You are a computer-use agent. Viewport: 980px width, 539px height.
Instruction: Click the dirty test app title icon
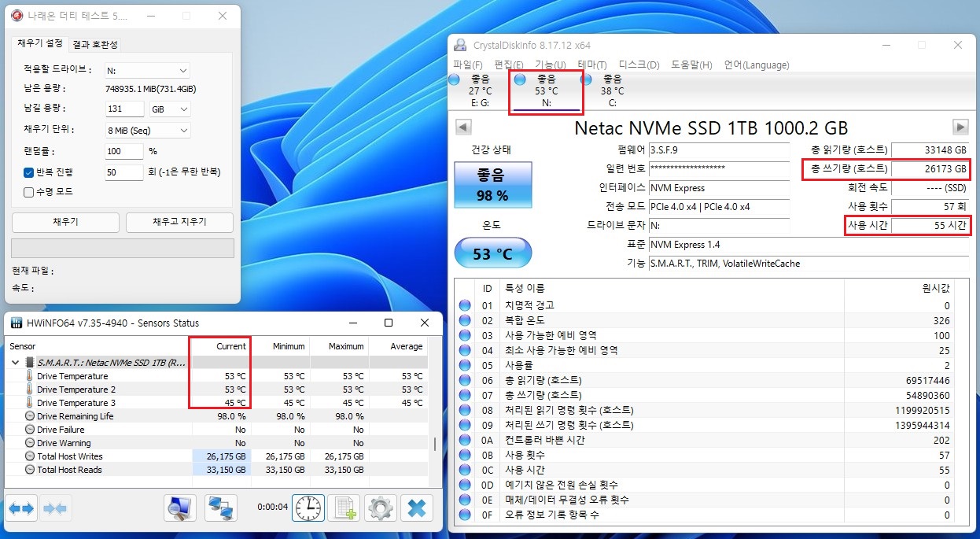click(x=17, y=16)
